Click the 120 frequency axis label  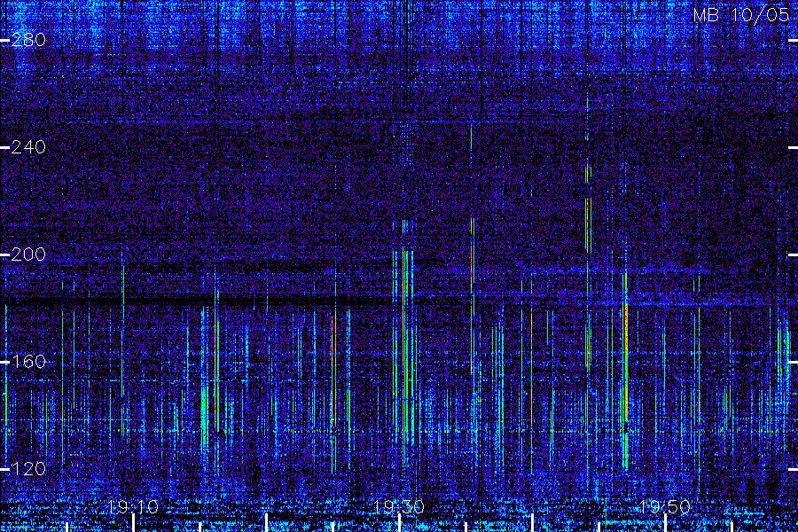(28, 469)
